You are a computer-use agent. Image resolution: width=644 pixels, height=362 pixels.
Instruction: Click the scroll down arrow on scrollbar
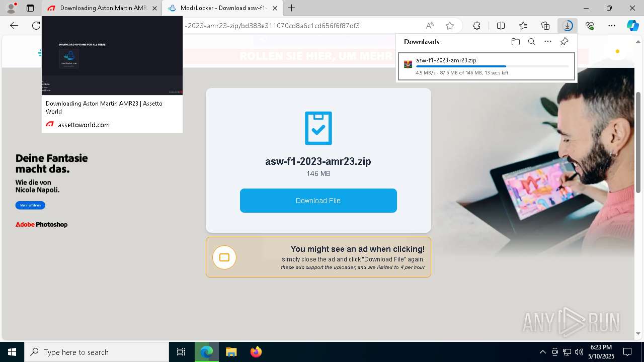[x=638, y=333]
